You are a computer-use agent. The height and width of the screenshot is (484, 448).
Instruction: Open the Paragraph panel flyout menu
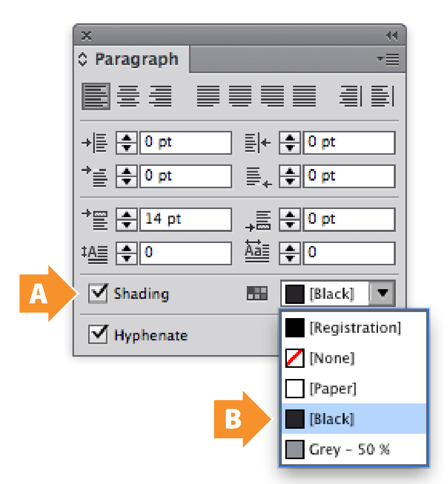389,59
